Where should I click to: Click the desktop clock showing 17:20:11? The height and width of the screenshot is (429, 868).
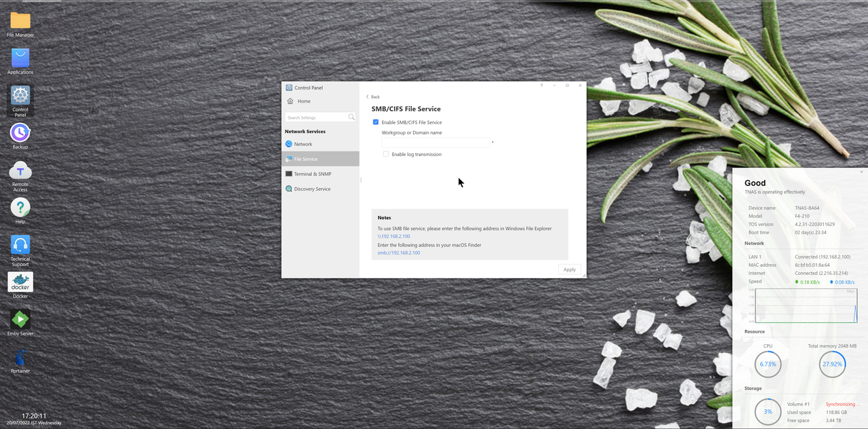coord(34,416)
